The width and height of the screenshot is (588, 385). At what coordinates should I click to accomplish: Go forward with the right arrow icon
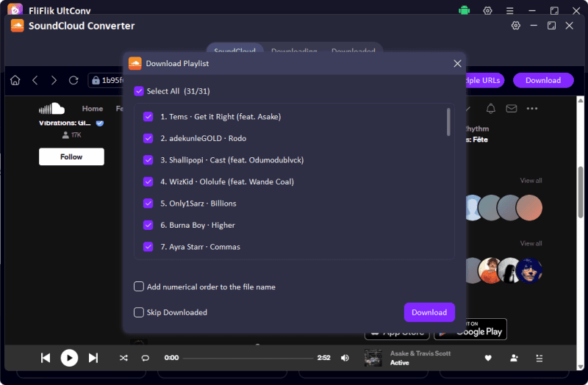coord(54,80)
